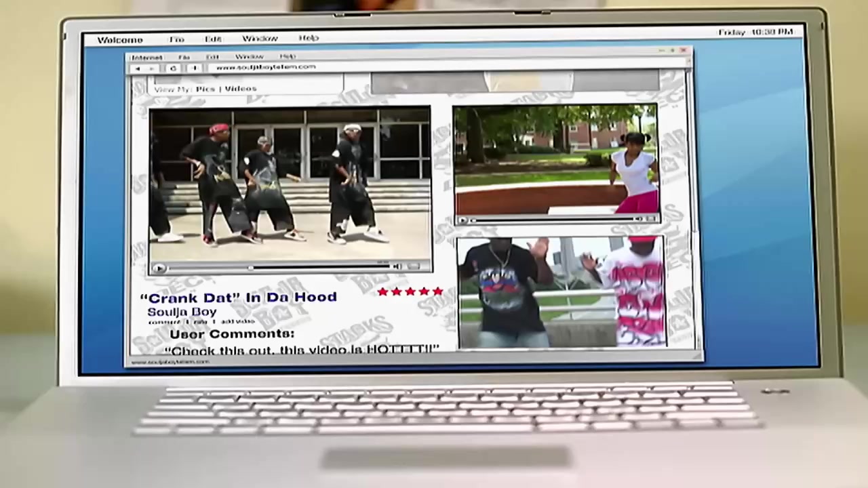Click the User Comments heading
The height and width of the screenshot is (488, 868).
coord(232,334)
